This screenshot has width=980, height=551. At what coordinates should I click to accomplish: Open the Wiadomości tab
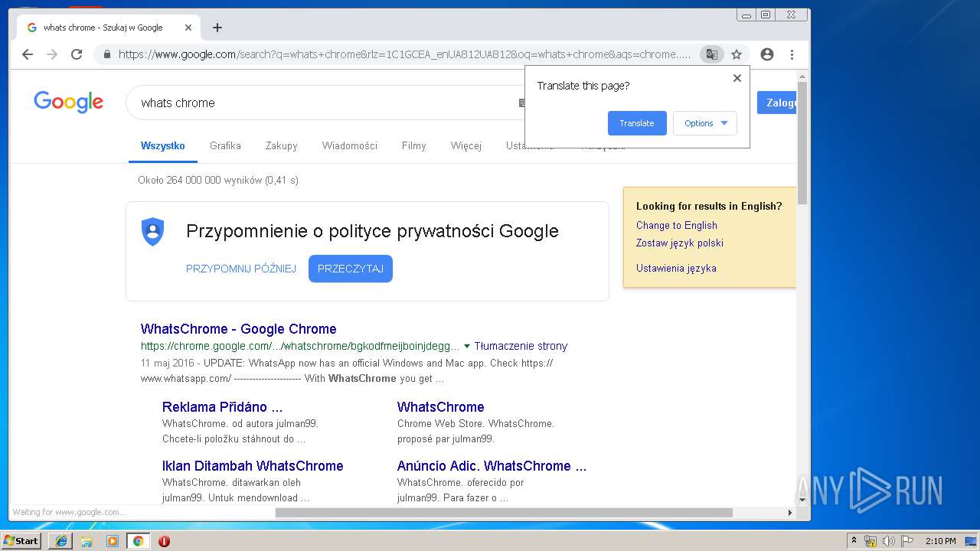[350, 145]
